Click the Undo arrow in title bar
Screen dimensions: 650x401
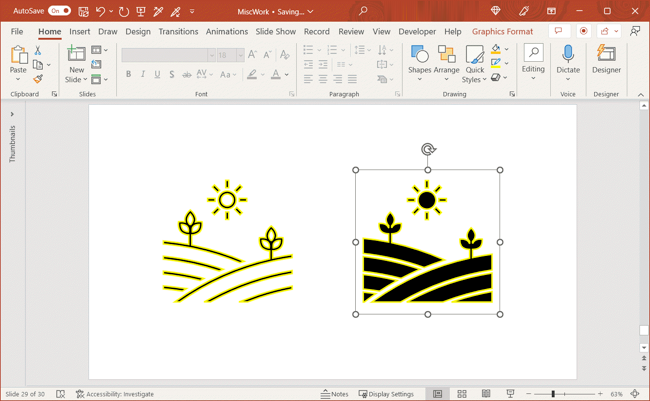pos(100,12)
